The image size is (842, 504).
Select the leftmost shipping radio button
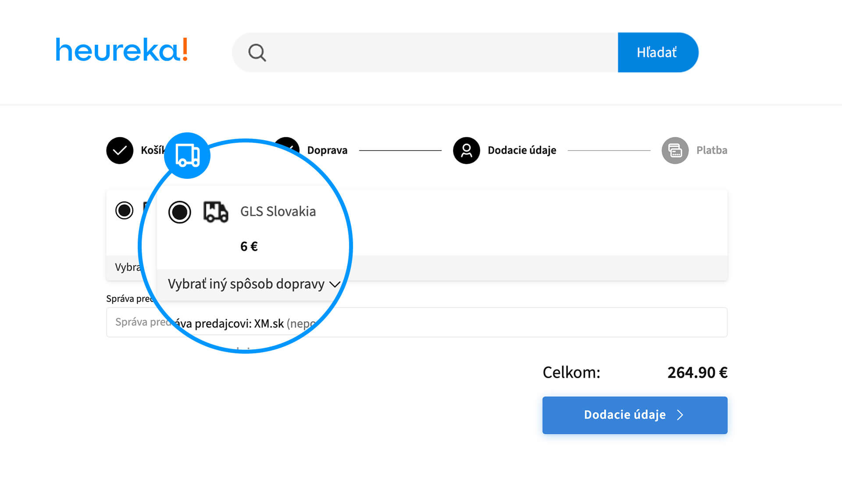(125, 210)
